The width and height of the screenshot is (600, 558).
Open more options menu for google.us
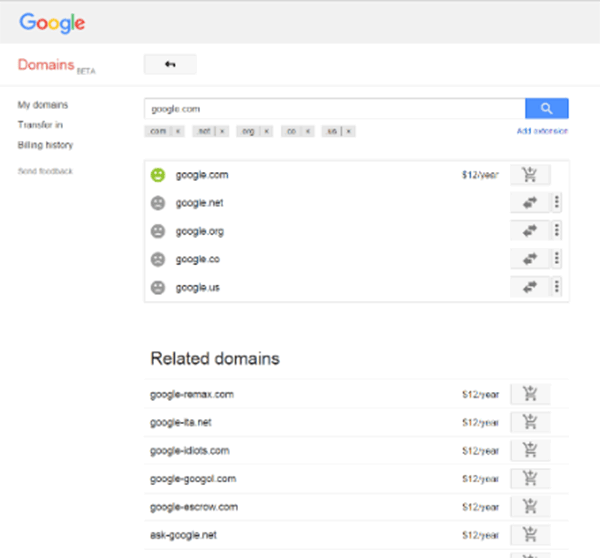557,287
